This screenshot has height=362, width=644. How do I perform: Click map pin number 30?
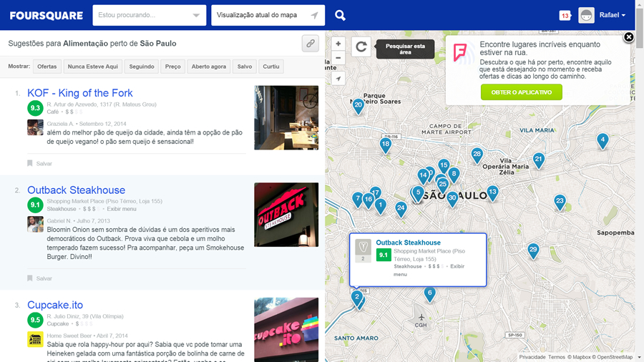pyautogui.click(x=452, y=199)
